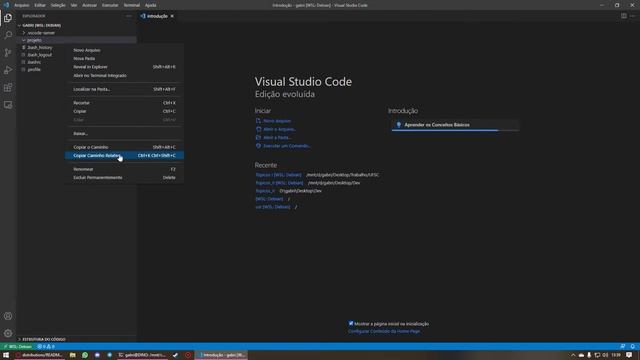640x360 pixels.
Task: Click the feedback icon in status bar
Action: pyautogui.click(x=622, y=347)
